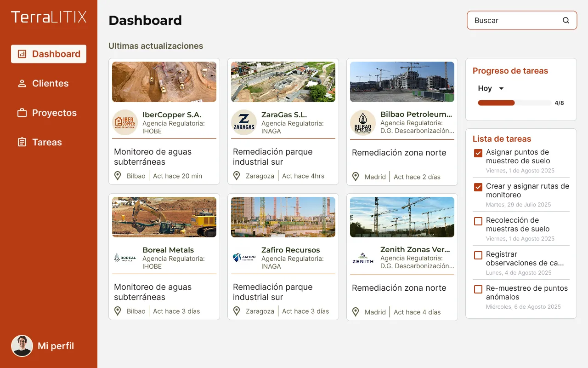Click the Bilbao Petroleum company logo
Viewport: 588px width, 368px height.
click(x=363, y=122)
